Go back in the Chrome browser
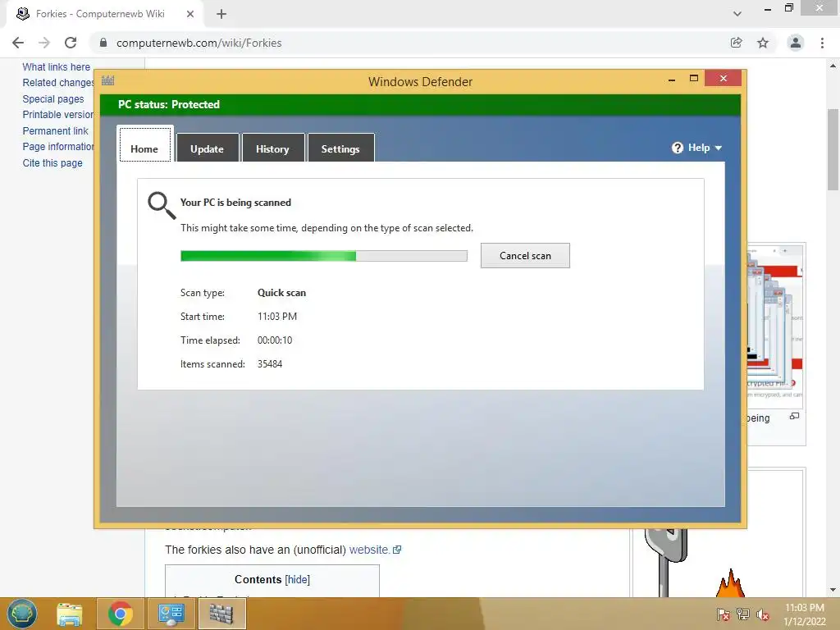The height and width of the screenshot is (630, 840). tap(18, 43)
